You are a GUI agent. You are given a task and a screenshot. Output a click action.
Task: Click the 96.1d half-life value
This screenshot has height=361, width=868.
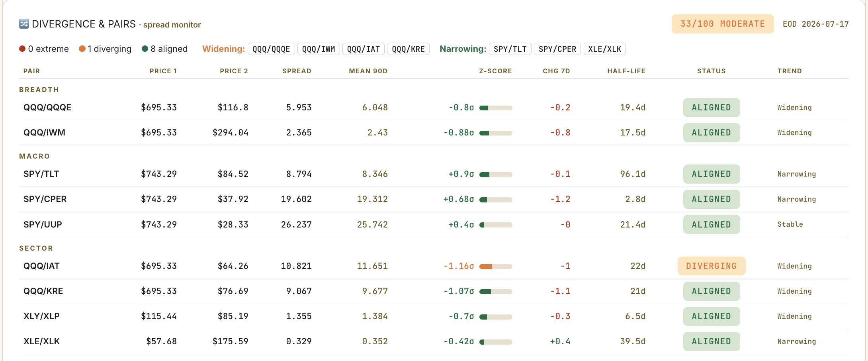click(x=633, y=174)
